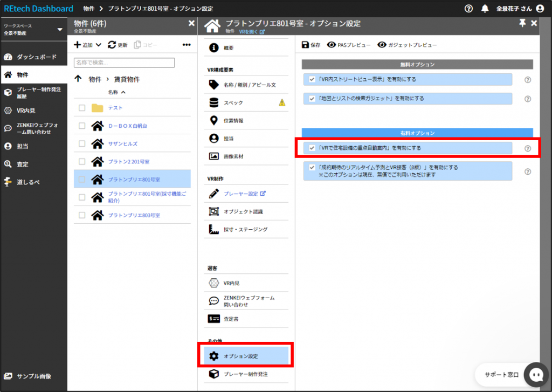
Task: Open the サポート窓口 chat bubble
Action: [536, 375]
